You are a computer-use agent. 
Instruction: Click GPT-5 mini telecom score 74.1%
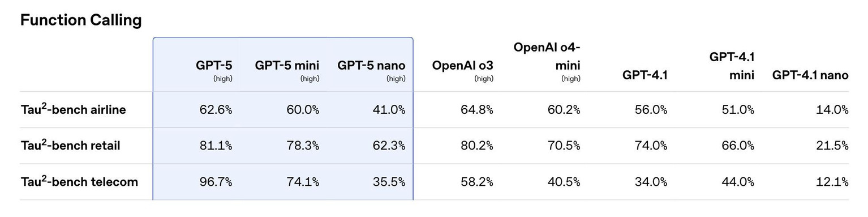coord(303,182)
